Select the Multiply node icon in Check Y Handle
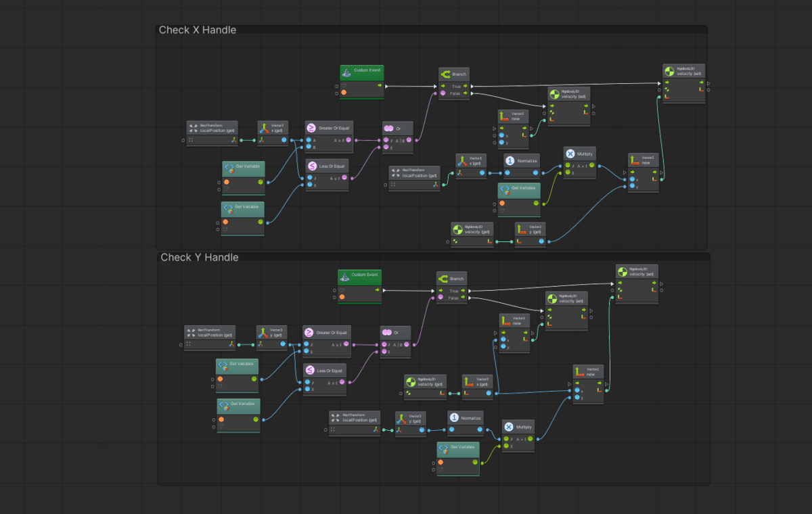 (x=508, y=427)
